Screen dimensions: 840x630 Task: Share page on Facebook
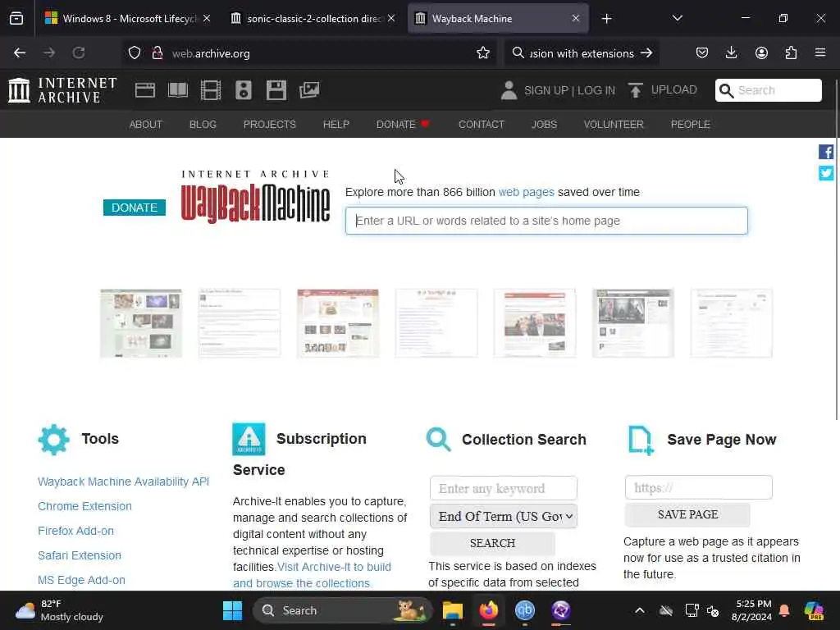point(825,152)
